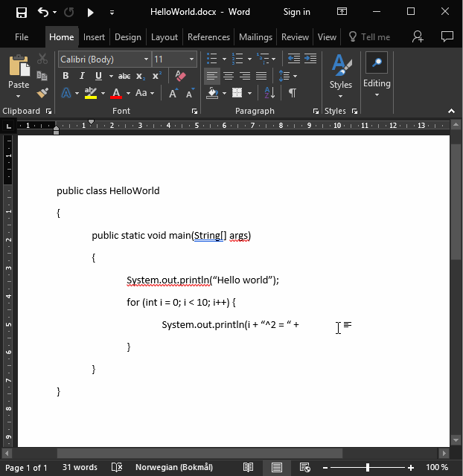
Task: Open the File tab
Action: coord(22,37)
